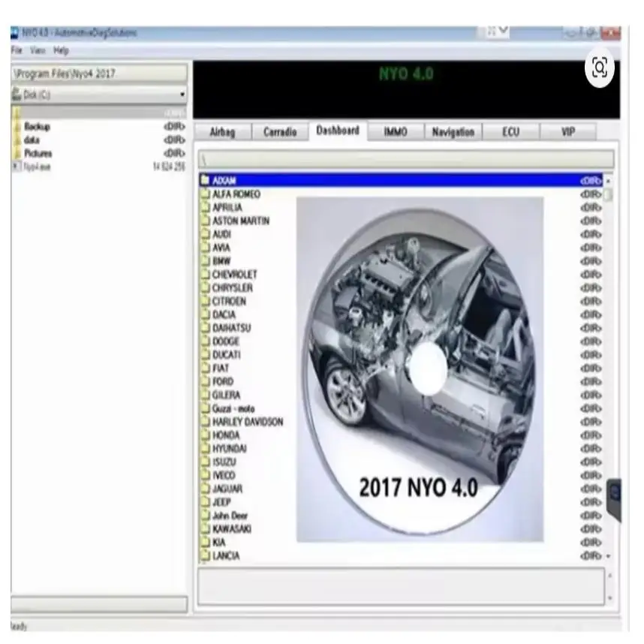Click the scroll down arrow of brand list
Viewport: 644px width, 644px height.
(x=608, y=556)
